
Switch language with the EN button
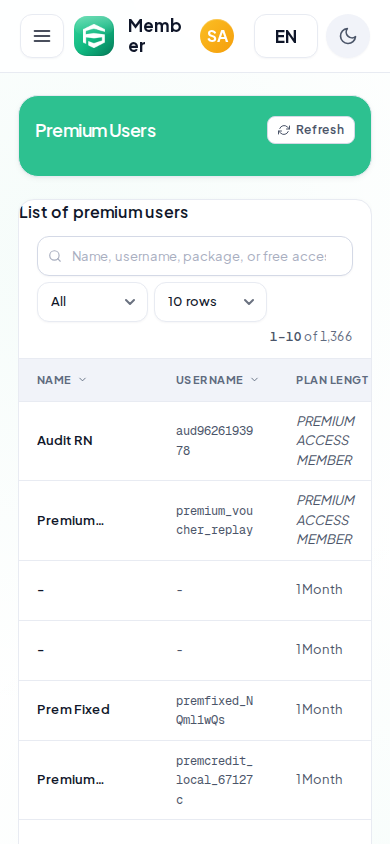[286, 36]
